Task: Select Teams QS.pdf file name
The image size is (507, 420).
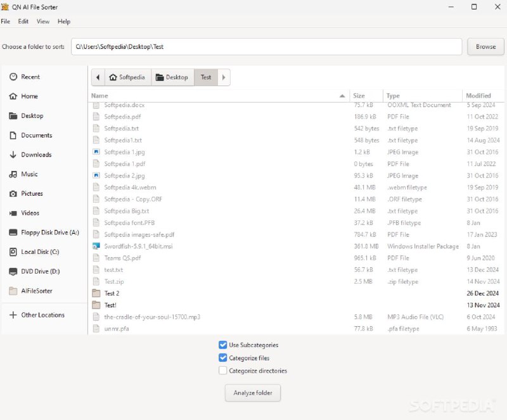Action: pyautogui.click(x=122, y=258)
